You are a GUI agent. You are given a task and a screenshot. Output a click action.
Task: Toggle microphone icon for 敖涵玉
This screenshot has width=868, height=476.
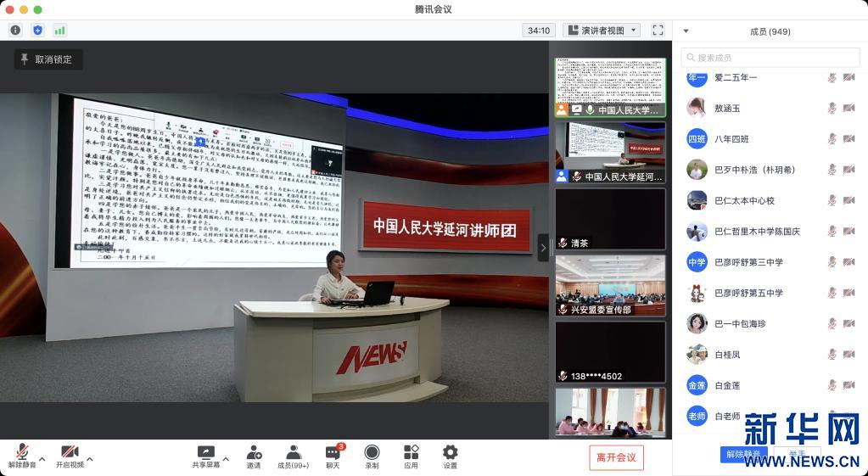832,108
